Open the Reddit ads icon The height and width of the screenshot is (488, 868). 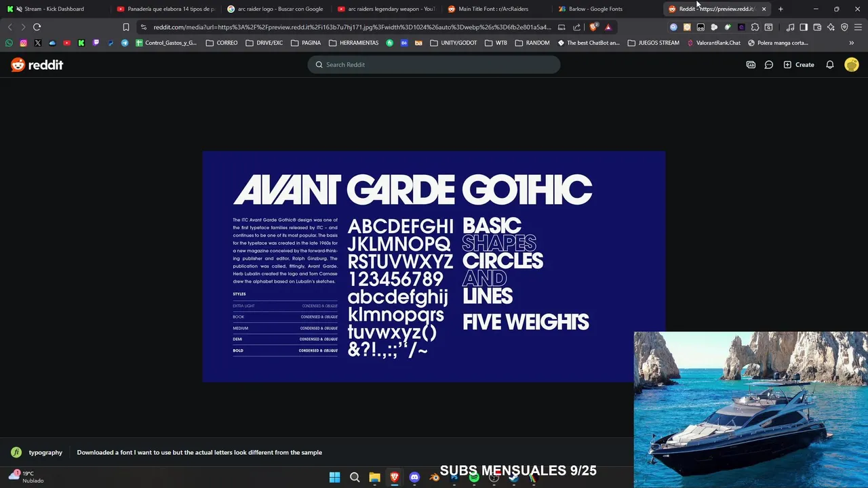coord(751,64)
